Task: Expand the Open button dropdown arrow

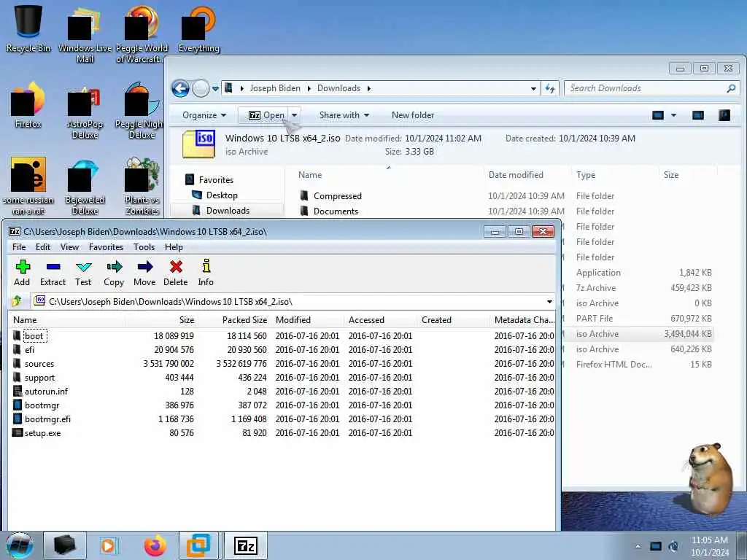Action: point(295,115)
